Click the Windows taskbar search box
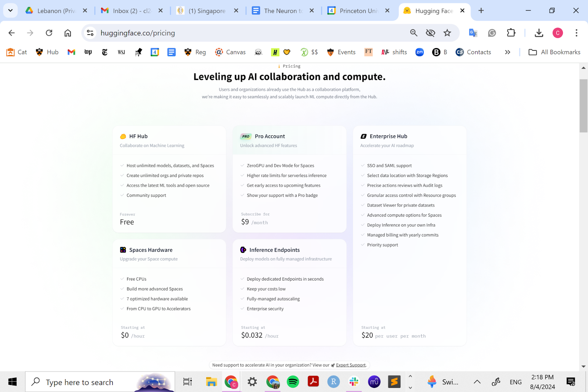Viewport: 588px width, 392px height. 100,382
